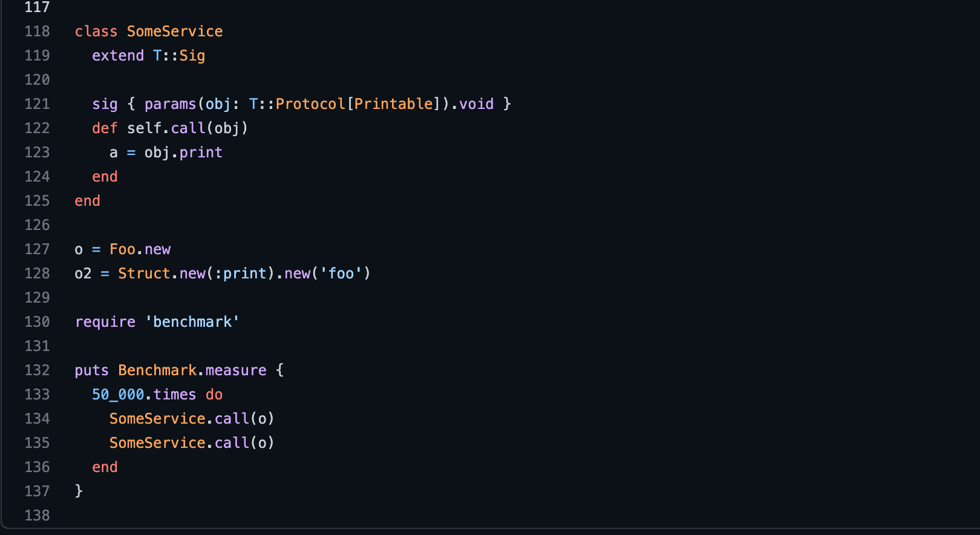980x535 pixels.
Task: Click line number 137
Action: point(37,491)
